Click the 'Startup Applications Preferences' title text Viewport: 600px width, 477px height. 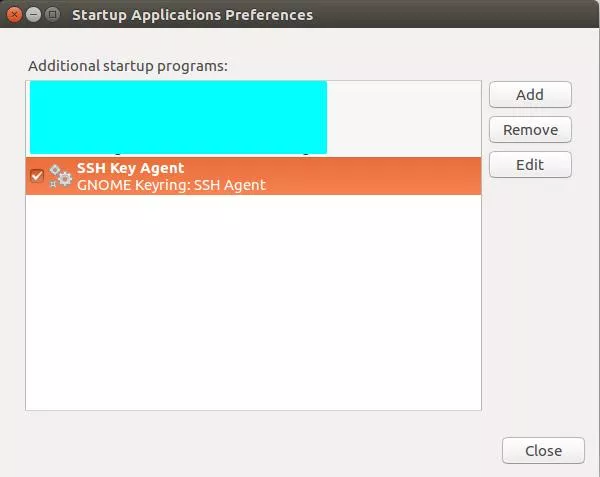[192, 15]
